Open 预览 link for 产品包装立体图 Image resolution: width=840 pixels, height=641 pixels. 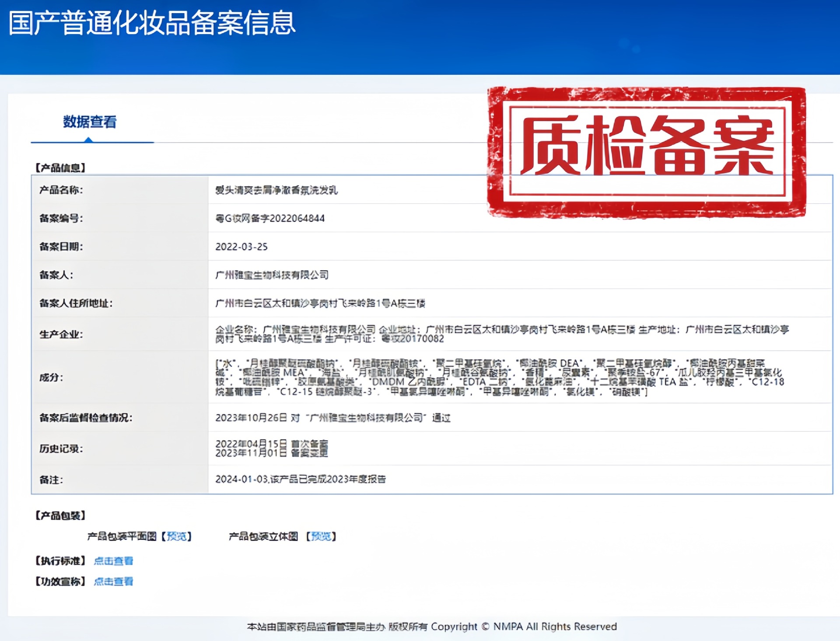321,536
